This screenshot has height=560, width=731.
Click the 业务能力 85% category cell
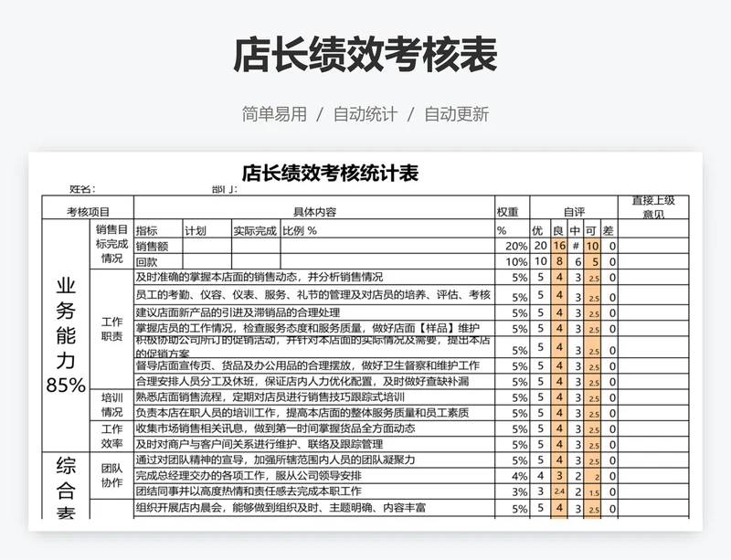[66, 335]
